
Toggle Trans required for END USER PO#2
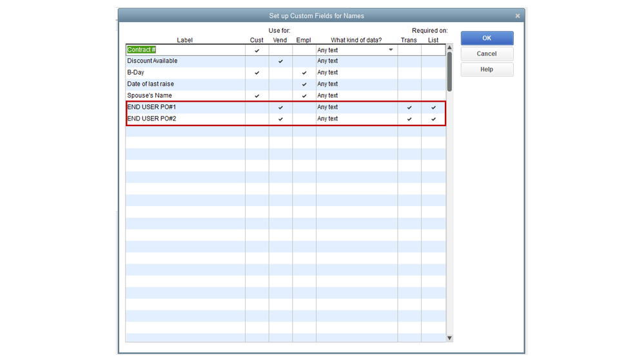point(409,119)
